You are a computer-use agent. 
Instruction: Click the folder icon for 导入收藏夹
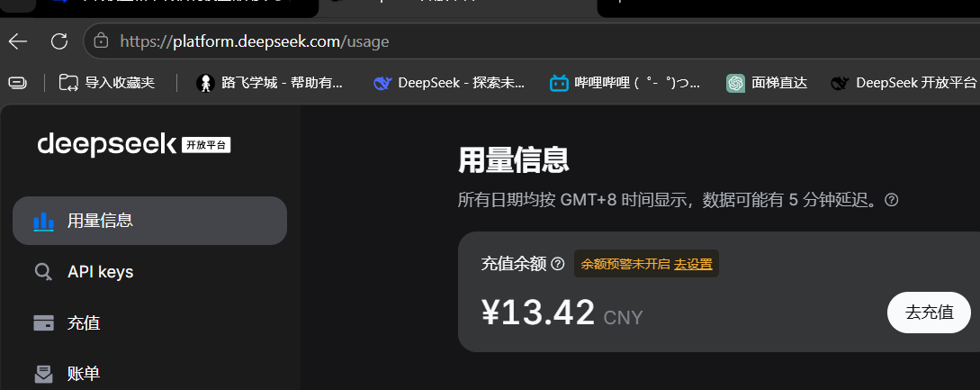click(x=68, y=83)
